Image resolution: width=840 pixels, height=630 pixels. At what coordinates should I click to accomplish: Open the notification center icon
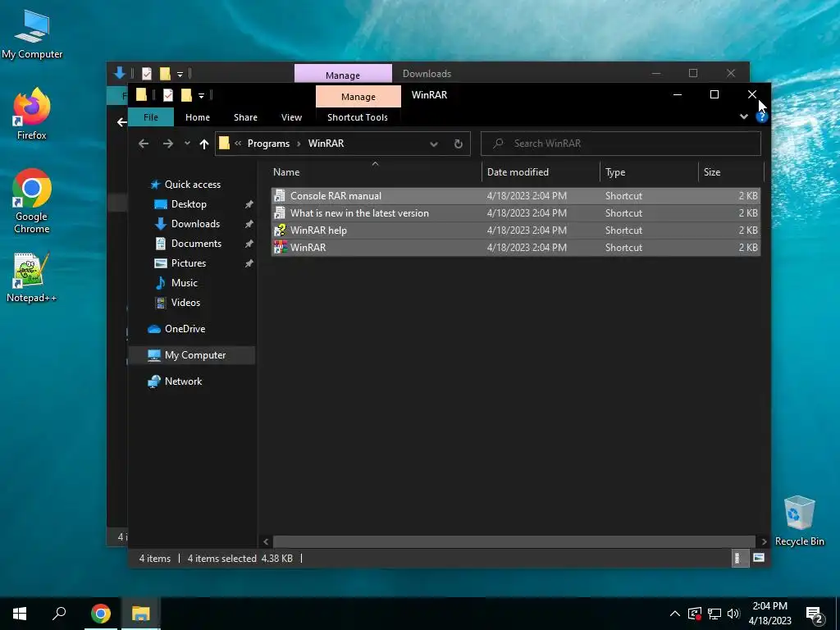point(815,615)
